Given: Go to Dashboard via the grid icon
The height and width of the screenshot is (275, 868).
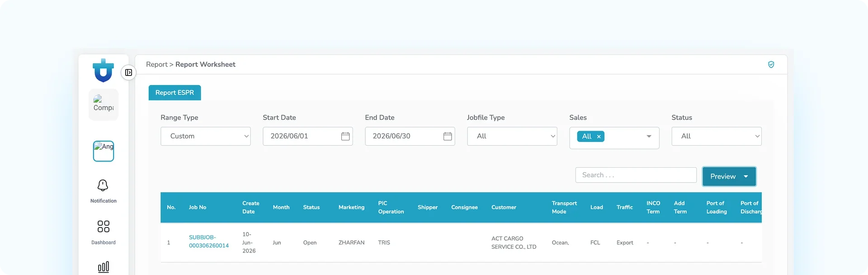Looking at the screenshot, I should point(104,226).
